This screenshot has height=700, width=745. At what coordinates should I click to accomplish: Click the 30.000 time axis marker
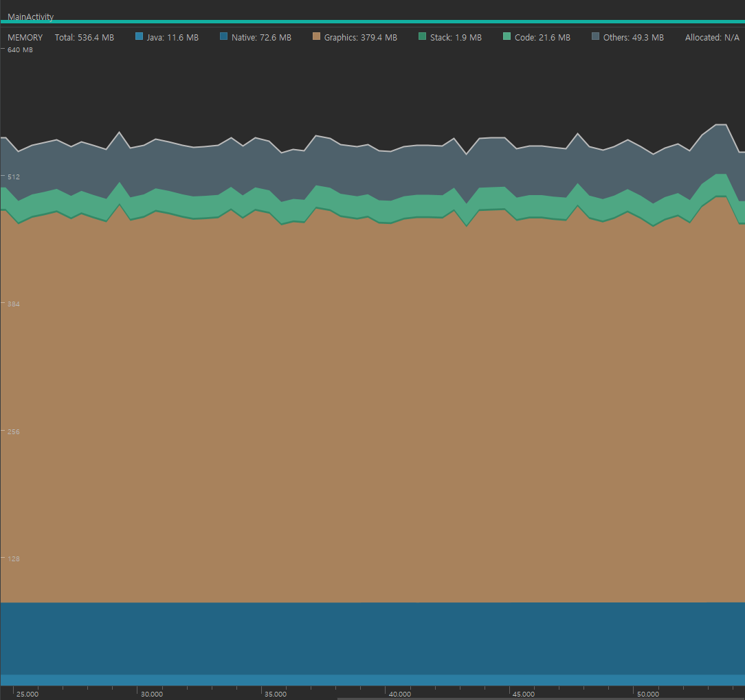pyautogui.click(x=152, y=695)
